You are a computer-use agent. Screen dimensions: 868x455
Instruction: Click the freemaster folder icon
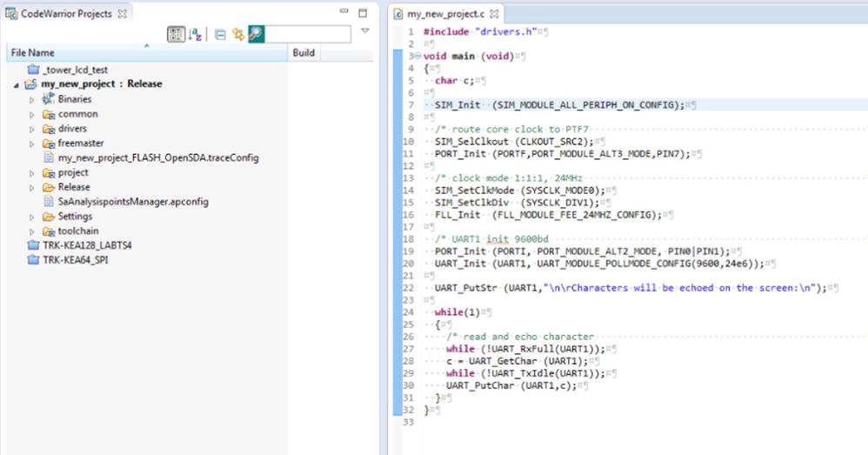[x=49, y=144]
